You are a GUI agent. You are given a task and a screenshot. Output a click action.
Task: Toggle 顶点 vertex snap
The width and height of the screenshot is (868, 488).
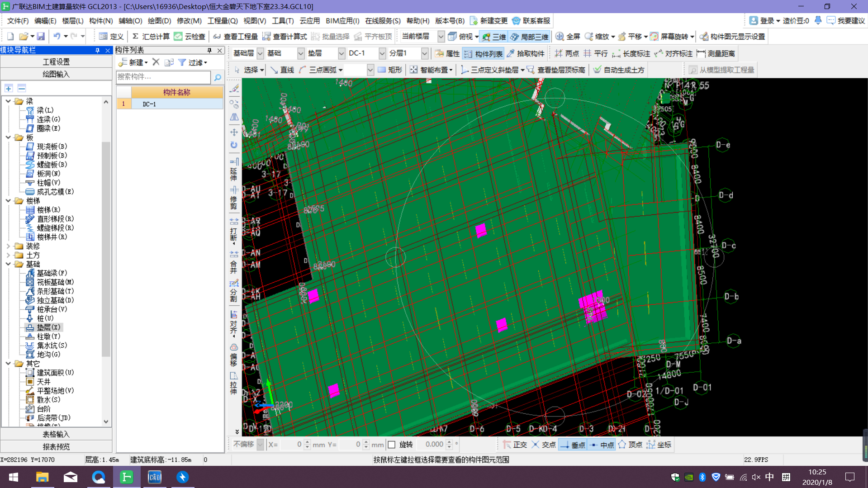631,445
